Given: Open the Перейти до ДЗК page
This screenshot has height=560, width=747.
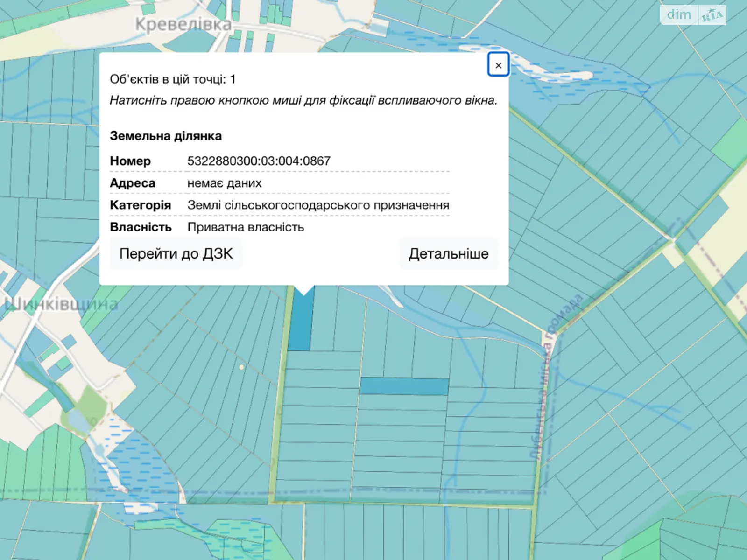Looking at the screenshot, I should [176, 253].
